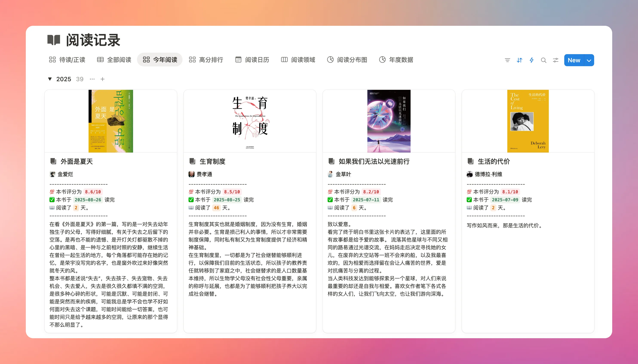Open the three-dot menu beside 2025

pos(92,79)
